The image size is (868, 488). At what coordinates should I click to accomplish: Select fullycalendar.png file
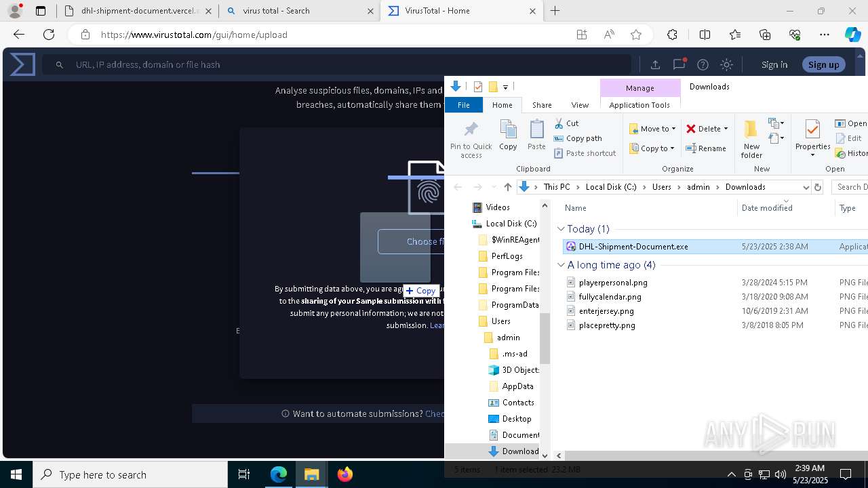610,297
